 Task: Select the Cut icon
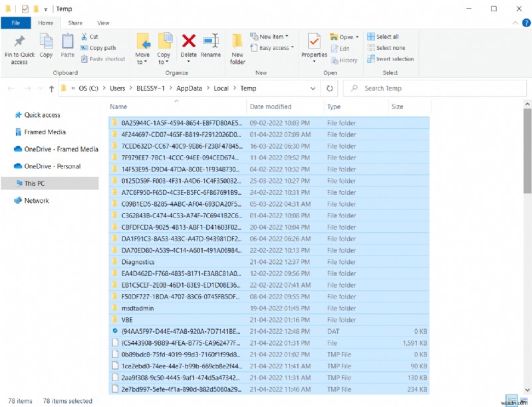pyautogui.click(x=84, y=36)
